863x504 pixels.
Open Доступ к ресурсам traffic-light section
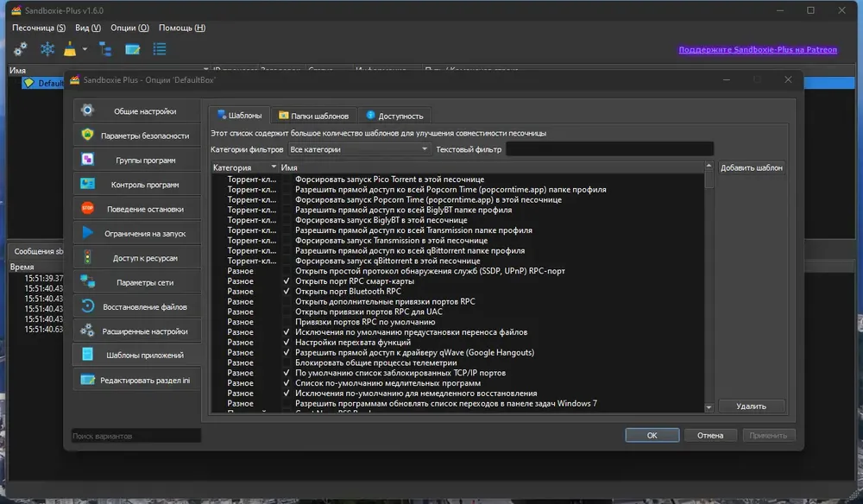[x=136, y=258]
